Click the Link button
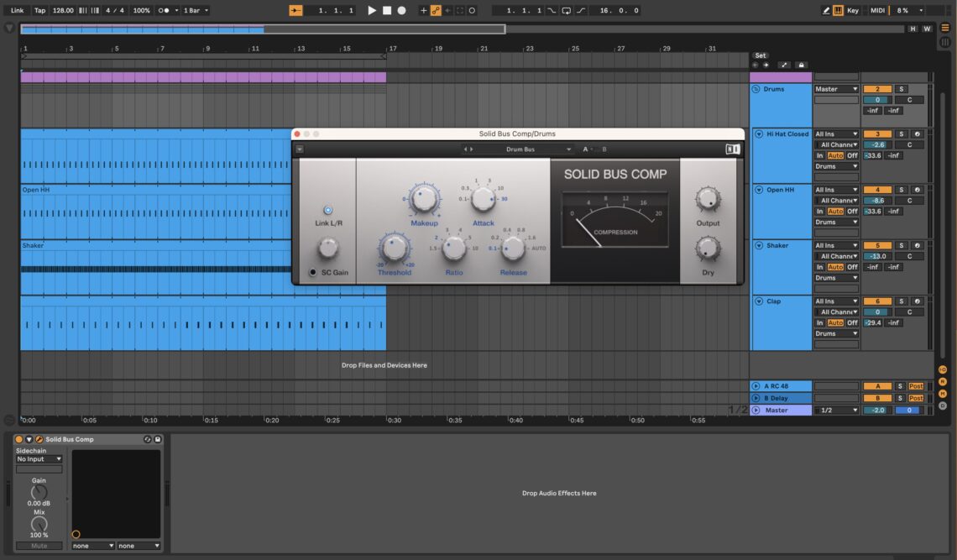 [x=17, y=10]
